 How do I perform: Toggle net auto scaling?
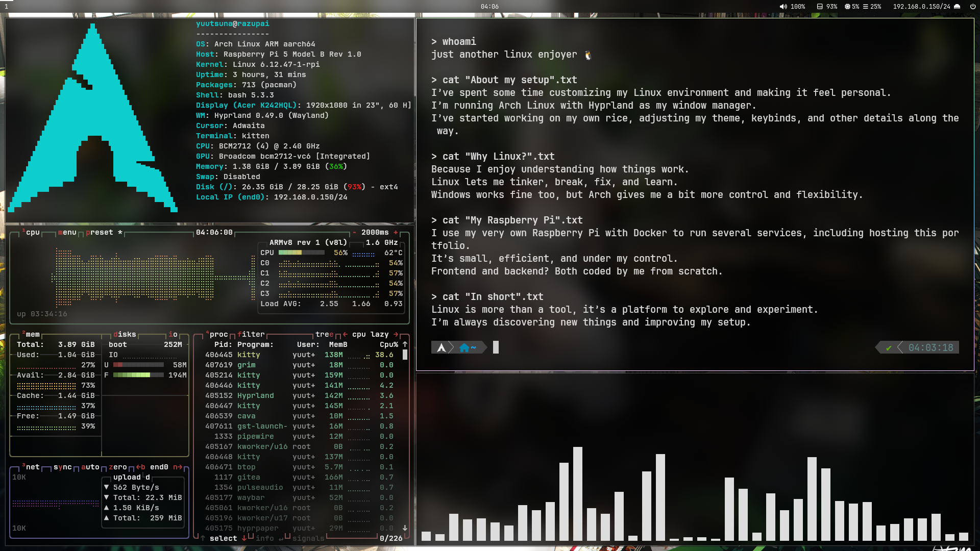pyautogui.click(x=90, y=467)
